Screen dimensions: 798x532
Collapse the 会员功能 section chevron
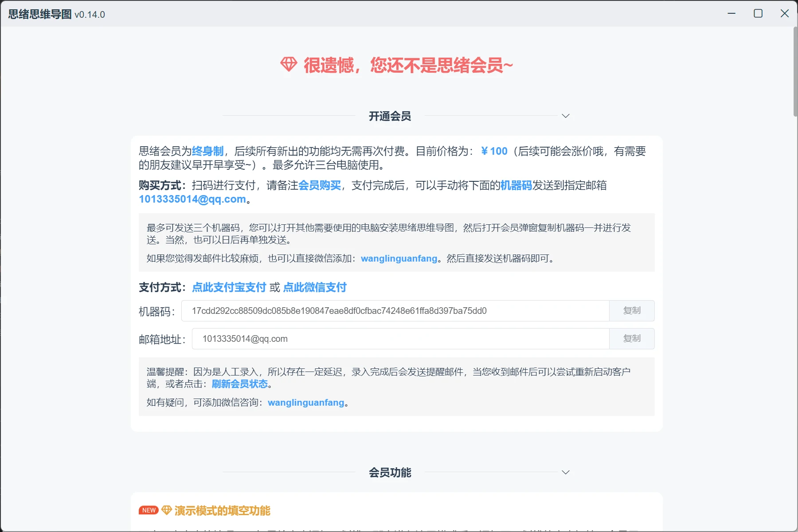click(565, 473)
